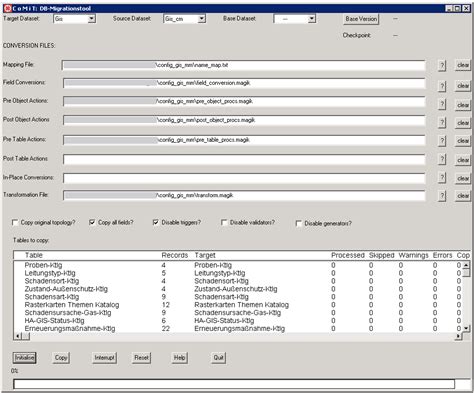Clear the Field Conversions entry
This screenshot has width=474, height=393.
coord(463,86)
